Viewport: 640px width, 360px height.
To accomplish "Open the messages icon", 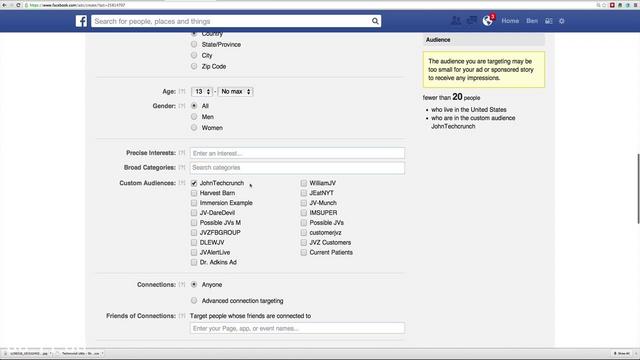I will [x=472, y=20].
